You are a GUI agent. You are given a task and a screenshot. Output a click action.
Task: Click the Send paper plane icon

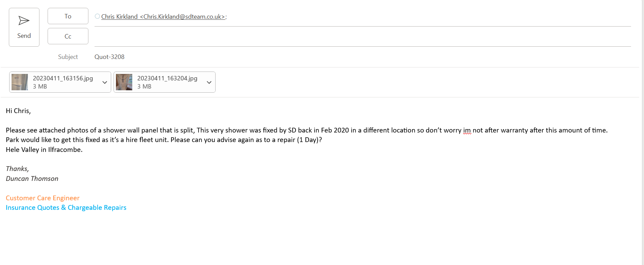click(24, 21)
